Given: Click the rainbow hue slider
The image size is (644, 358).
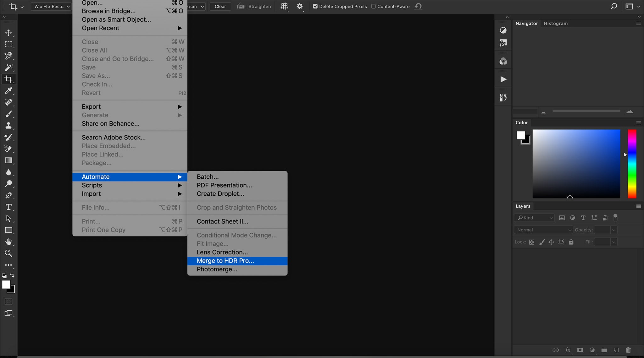Looking at the screenshot, I should tap(632, 164).
